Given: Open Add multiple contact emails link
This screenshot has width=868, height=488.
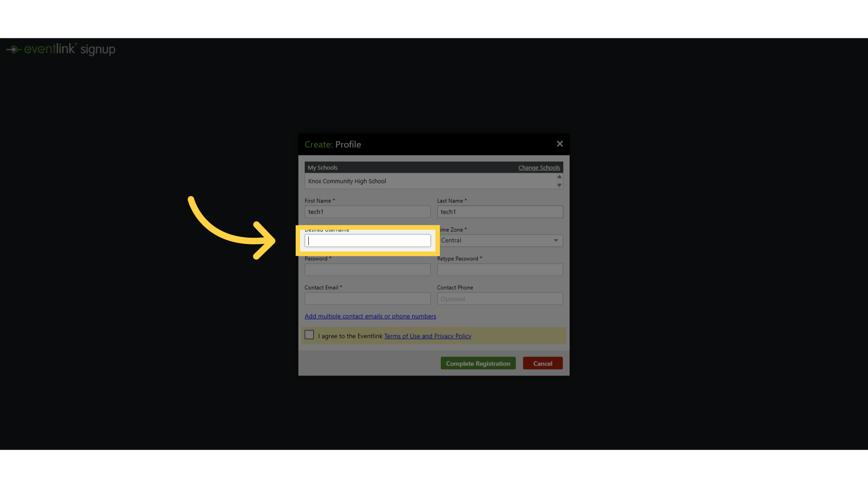Looking at the screenshot, I should point(370,316).
